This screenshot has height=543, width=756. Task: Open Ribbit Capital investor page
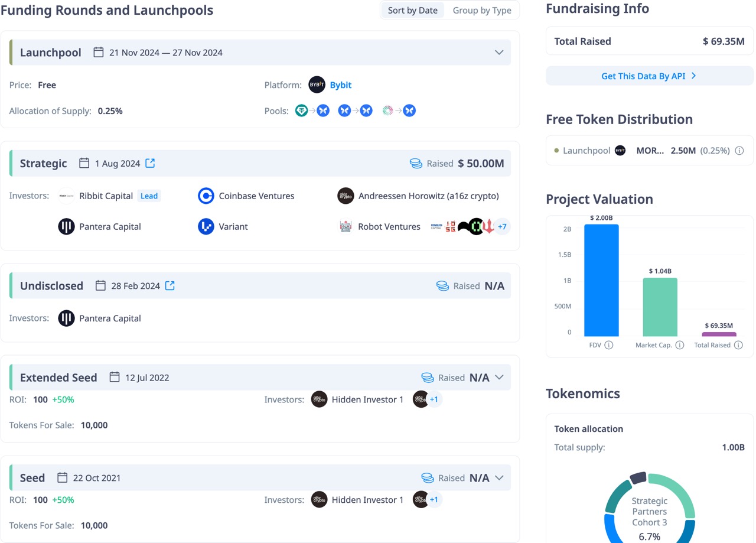(x=106, y=196)
